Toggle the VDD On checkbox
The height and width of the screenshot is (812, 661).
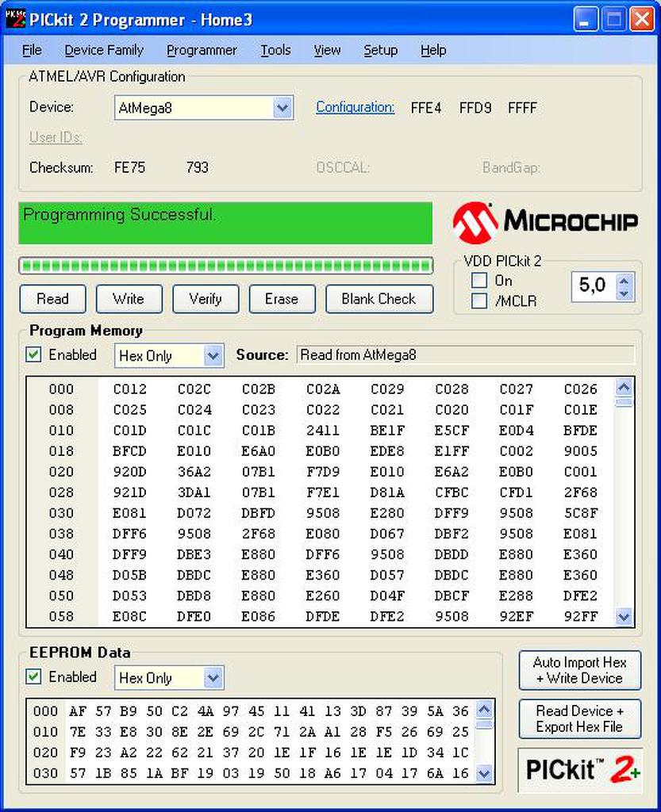point(479,280)
